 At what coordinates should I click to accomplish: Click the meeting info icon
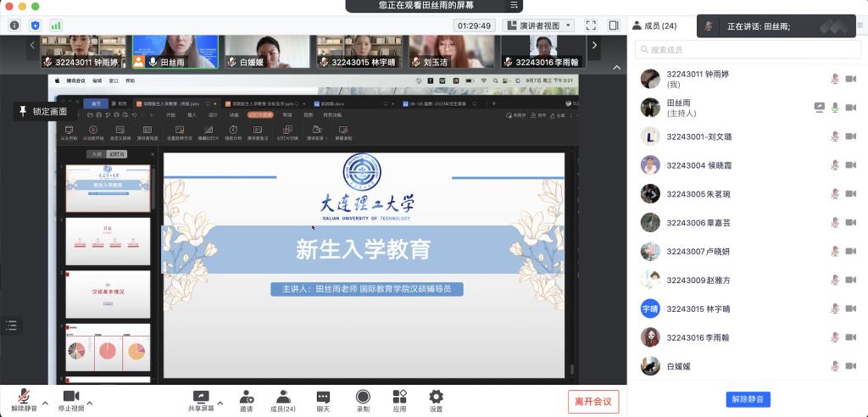pyautogui.click(x=14, y=25)
